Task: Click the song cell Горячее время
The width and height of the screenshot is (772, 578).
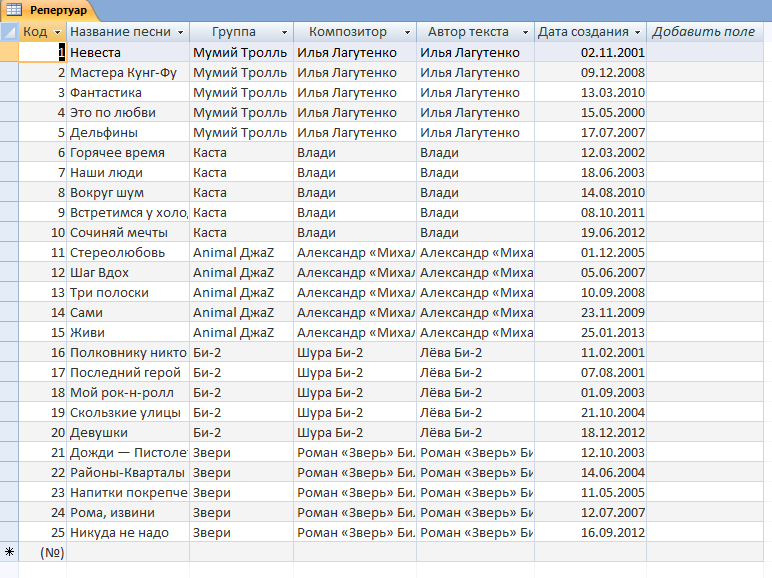Action: [x=128, y=153]
